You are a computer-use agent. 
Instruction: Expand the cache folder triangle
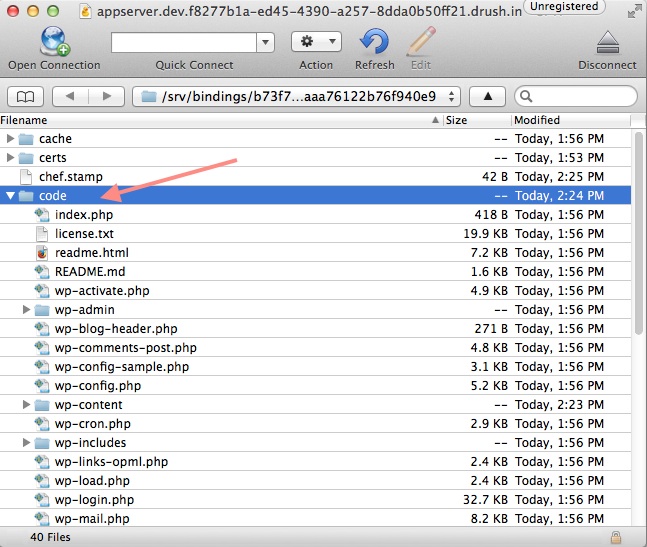[11, 139]
